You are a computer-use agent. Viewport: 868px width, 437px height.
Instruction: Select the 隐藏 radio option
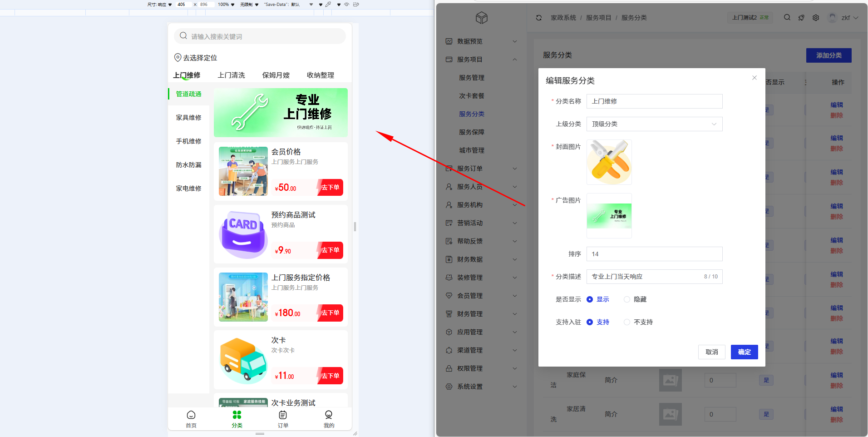627,299
